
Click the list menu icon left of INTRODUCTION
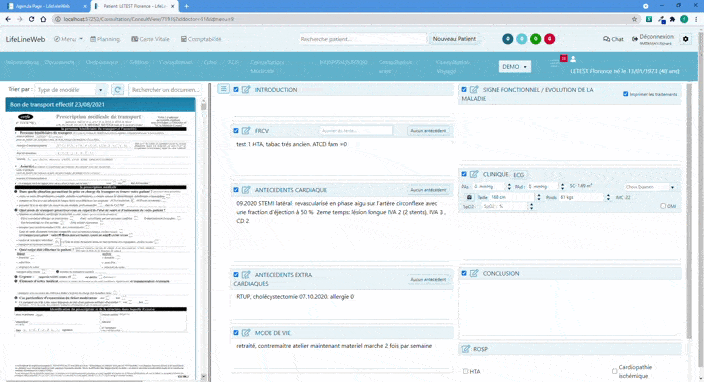(224, 89)
